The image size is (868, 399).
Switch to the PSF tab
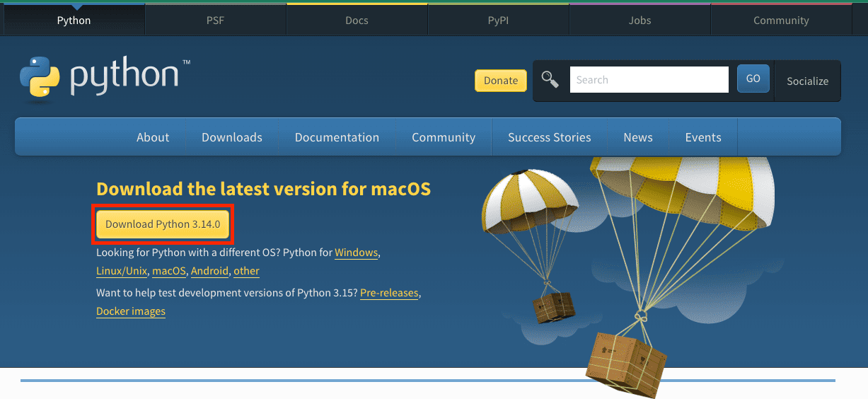[215, 21]
